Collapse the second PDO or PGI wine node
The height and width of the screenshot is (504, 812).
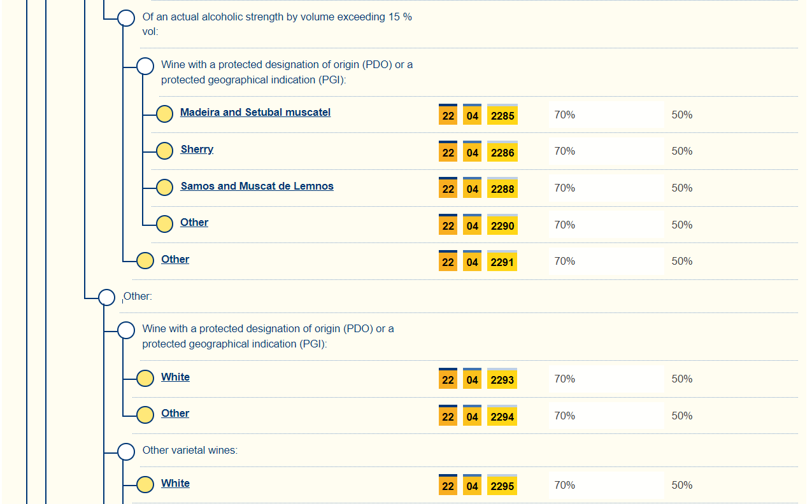point(126,330)
